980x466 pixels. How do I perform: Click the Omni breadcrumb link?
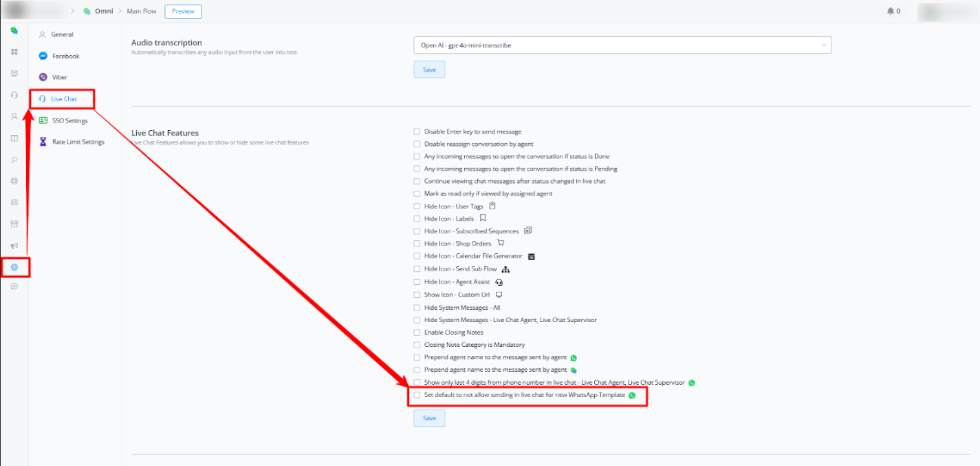(x=103, y=11)
